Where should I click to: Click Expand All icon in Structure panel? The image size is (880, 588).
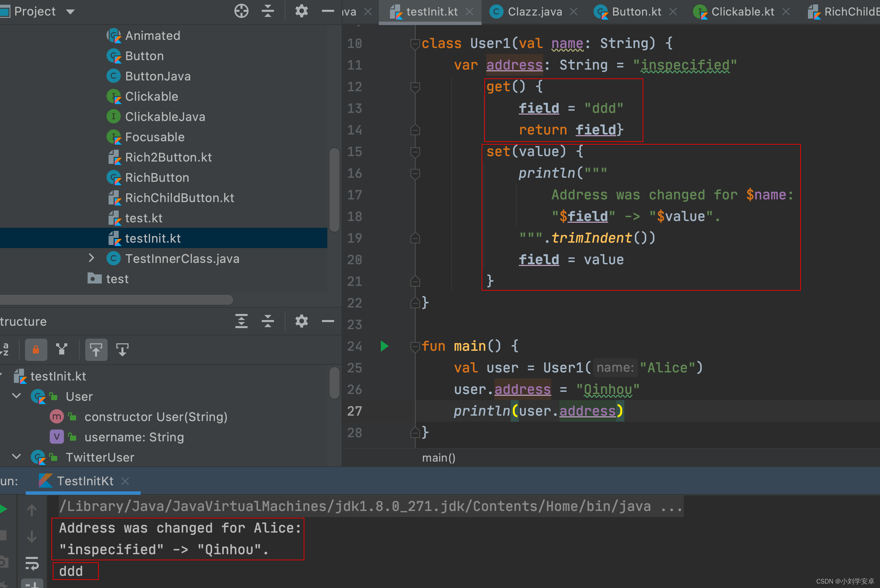tap(241, 321)
